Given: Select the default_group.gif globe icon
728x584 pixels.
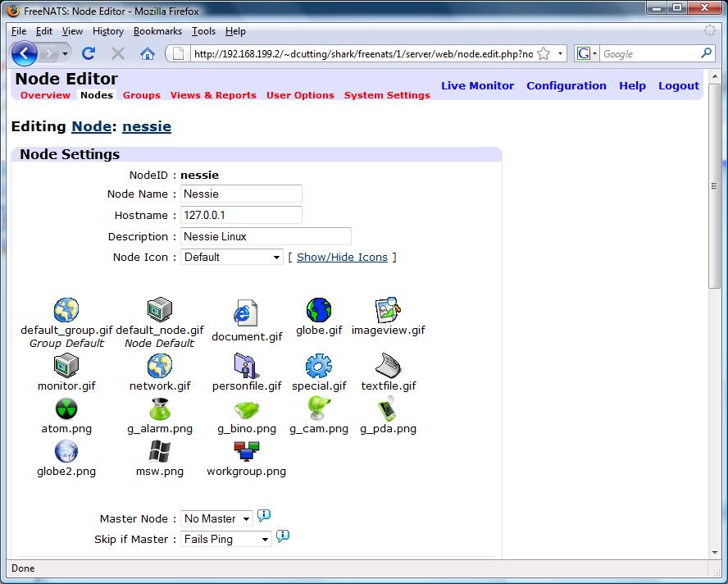Looking at the screenshot, I should [66, 310].
